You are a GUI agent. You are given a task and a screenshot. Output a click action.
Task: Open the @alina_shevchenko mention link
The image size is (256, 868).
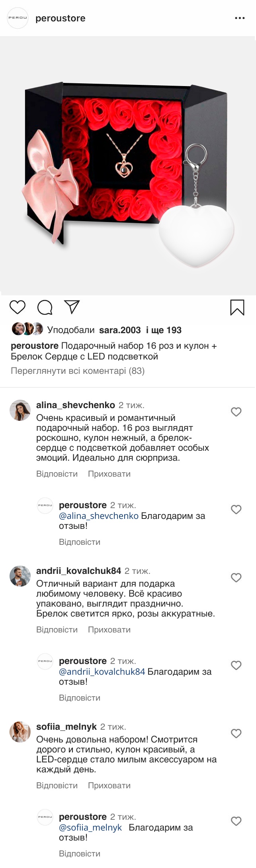coord(99,516)
